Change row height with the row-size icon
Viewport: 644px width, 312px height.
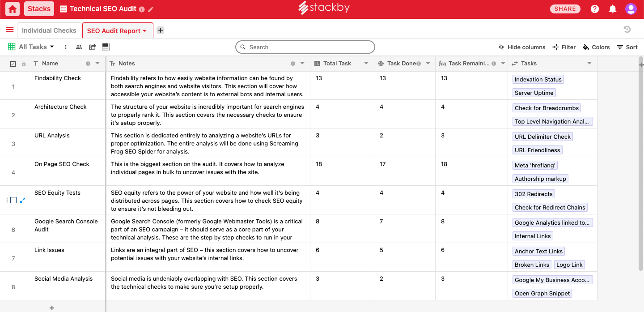(106, 47)
